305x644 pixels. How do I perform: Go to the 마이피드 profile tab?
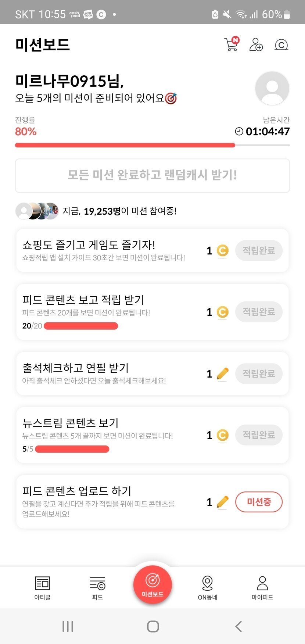262,587
